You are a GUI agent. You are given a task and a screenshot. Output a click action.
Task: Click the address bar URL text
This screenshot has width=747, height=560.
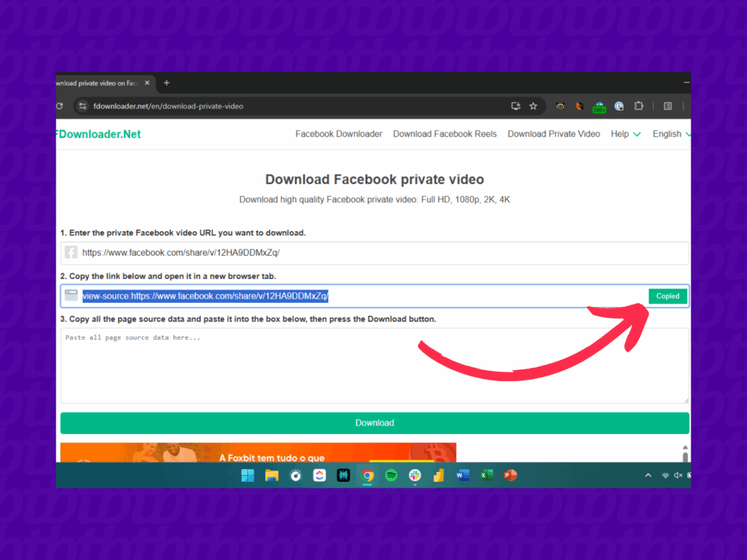[168, 106]
